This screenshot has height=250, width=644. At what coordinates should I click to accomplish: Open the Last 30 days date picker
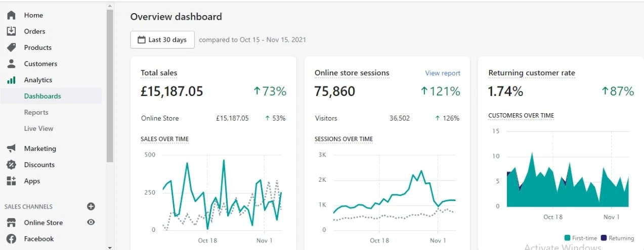[x=162, y=39]
